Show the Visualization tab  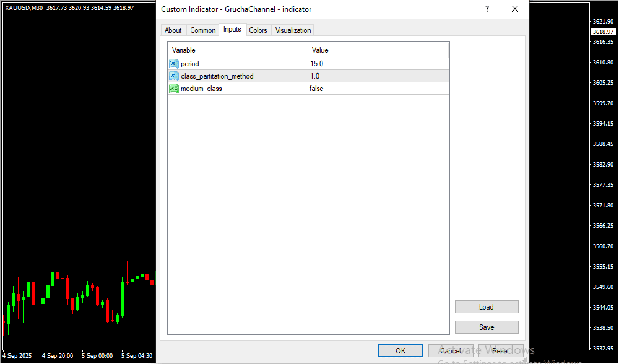(x=293, y=30)
